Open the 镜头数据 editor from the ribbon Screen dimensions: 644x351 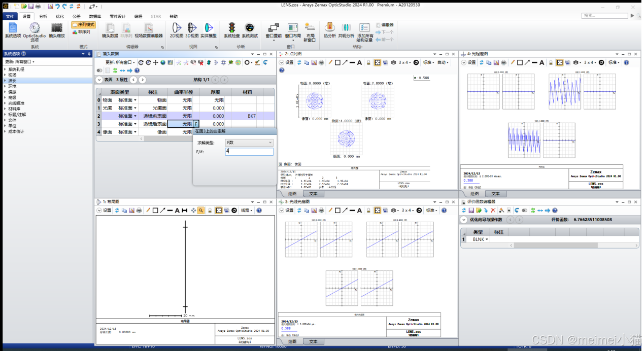(110, 30)
